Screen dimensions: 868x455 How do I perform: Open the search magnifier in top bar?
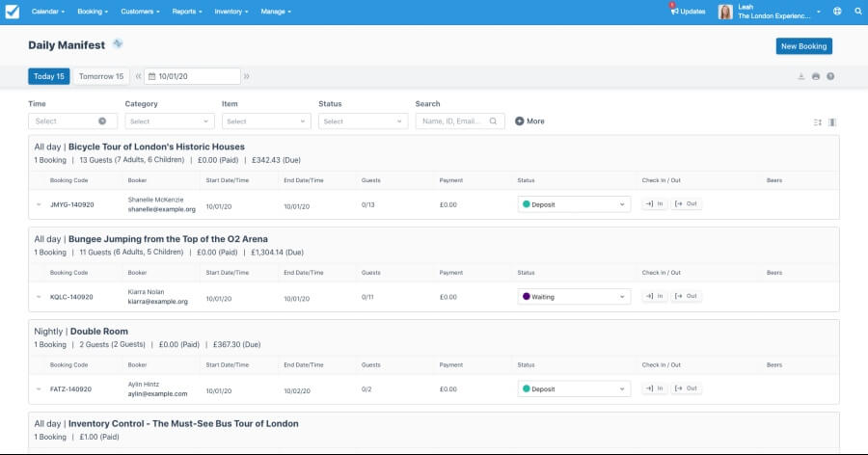tap(858, 11)
